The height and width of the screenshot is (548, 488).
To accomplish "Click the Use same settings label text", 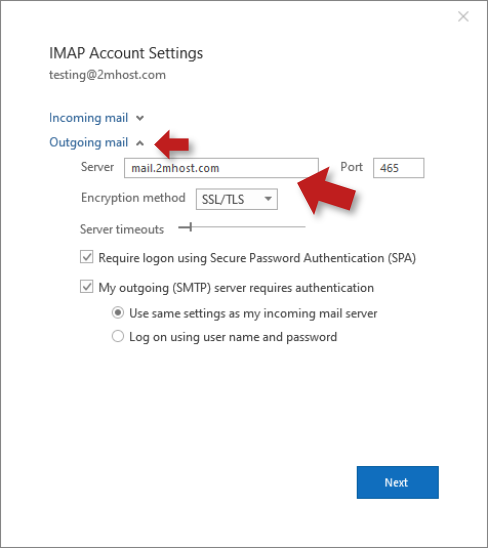I will click(x=253, y=313).
